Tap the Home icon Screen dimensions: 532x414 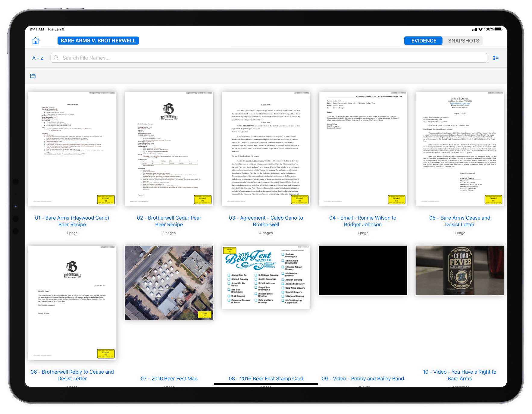pos(36,41)
